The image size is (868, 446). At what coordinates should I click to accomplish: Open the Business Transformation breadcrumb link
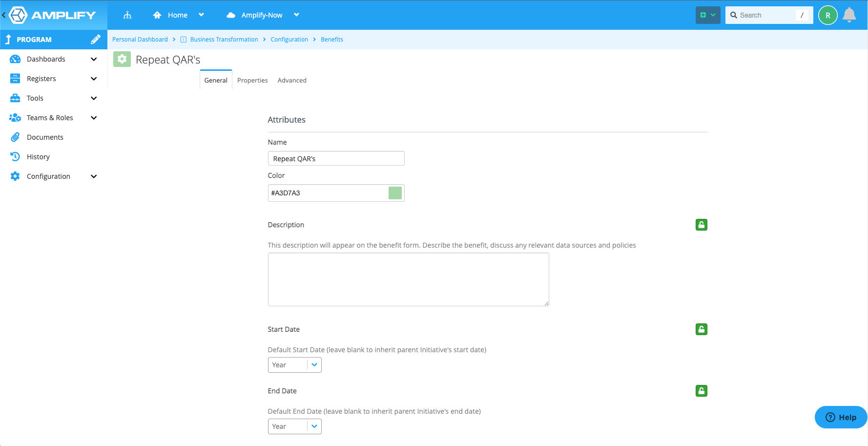tap(224, 39)
